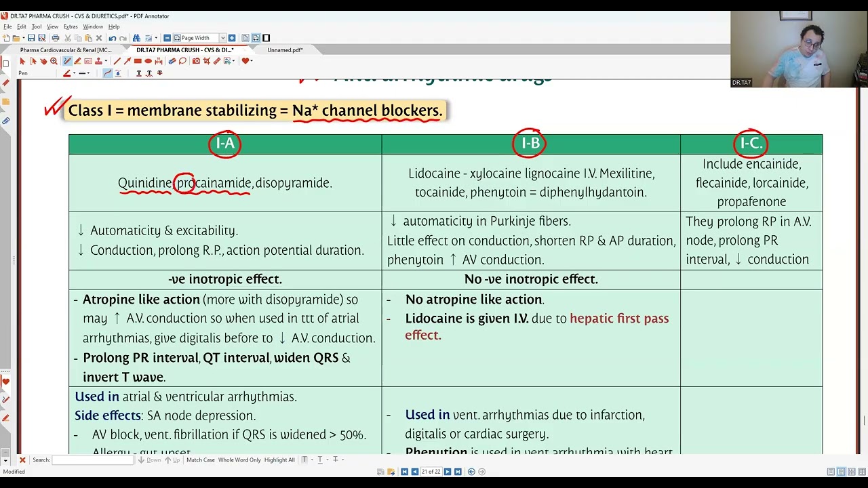Paste from clipboard toolbar icon
Image resolution: width=868 pixels, height=488 pixels.
(x=88, y=38)
